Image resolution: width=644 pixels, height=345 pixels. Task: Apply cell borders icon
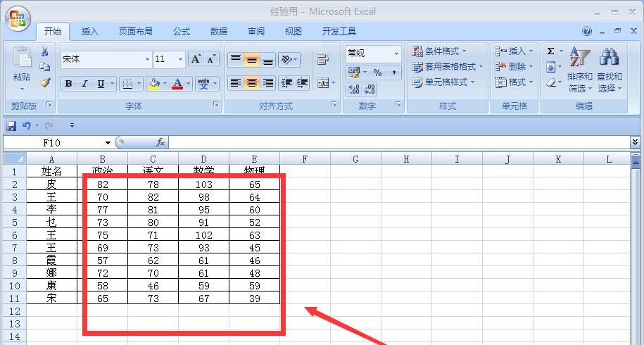(127, 84)
